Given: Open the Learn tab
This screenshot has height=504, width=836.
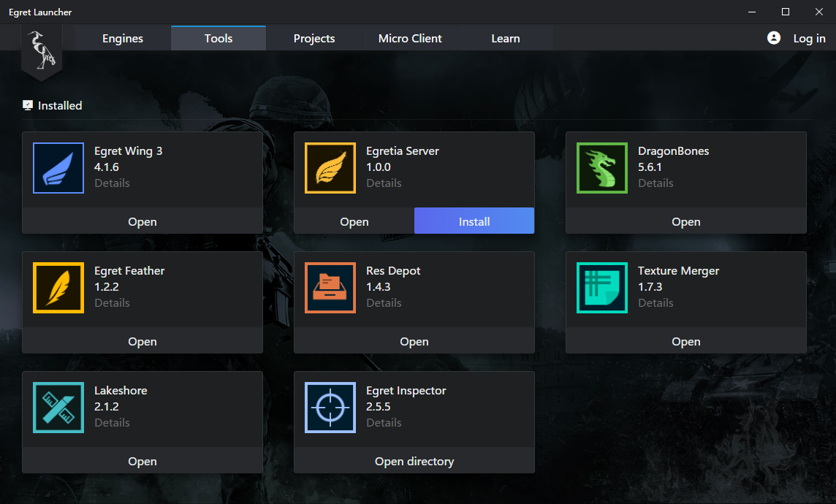Looking at the screenshot, I should tap(506, 39).
